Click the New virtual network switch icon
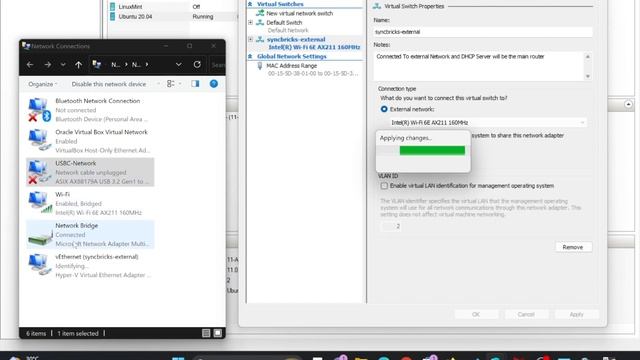The image size is (640, 360). [x=260, y=13]
